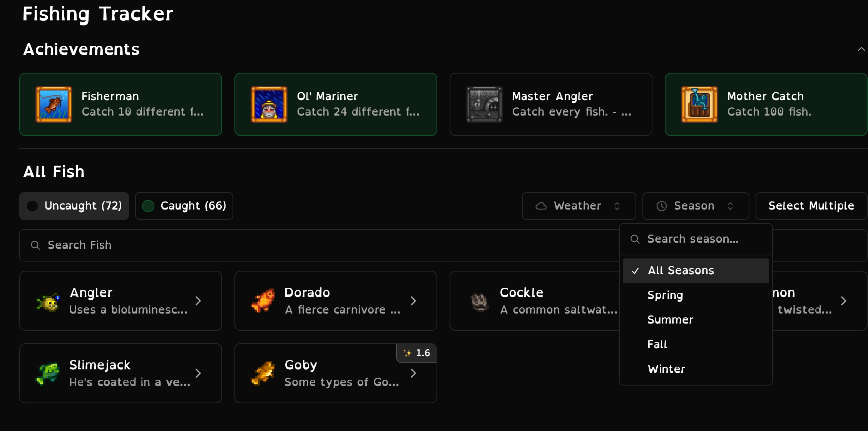Click the Fisherman achievement icon
Image resolution: width=868 pixels, height=431 pixels.
pos(54,104)
